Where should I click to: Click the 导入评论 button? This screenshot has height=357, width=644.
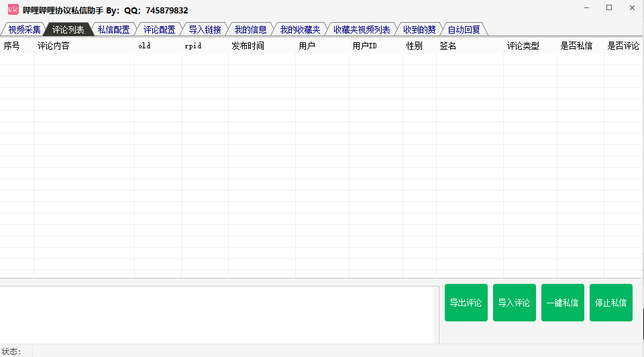[x=514, y=303]
